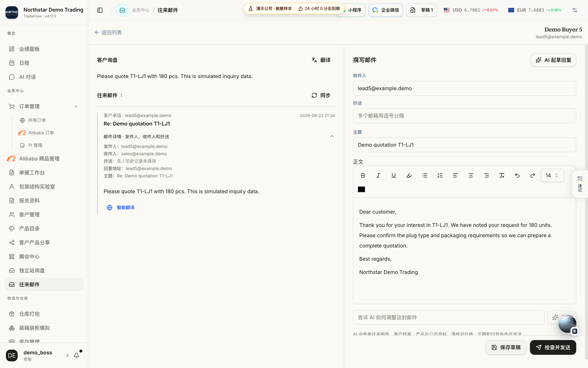Toggle bold formatting in email editor
Viewport: 588px width, 368px height.
coord(363,176)
